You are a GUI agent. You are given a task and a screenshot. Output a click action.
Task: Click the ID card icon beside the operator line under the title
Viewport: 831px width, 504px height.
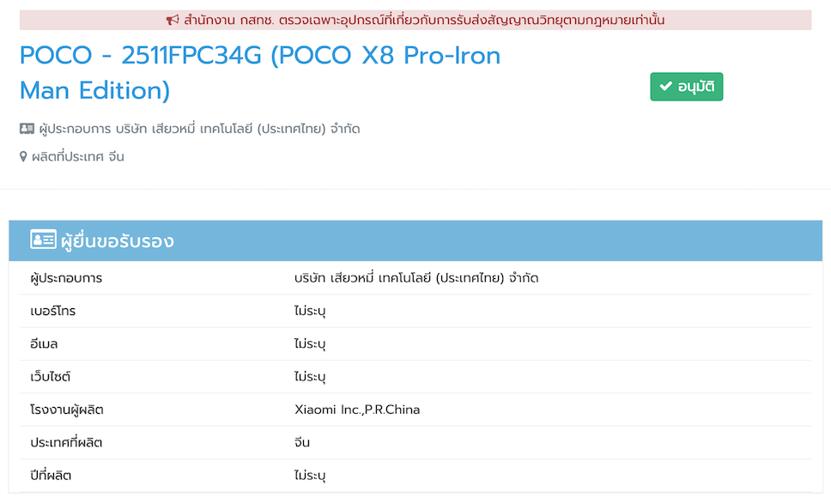[x=27, y=129]
